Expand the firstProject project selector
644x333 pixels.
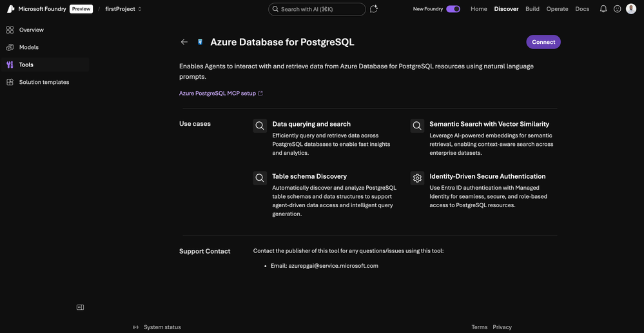[x=123, y=9]
